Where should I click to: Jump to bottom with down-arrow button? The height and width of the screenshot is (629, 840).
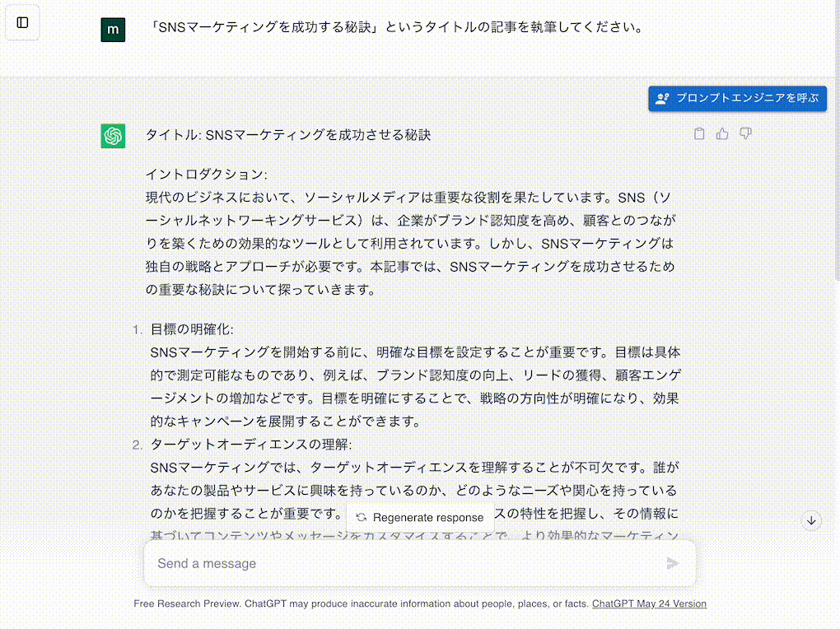[x=811, y=521]
